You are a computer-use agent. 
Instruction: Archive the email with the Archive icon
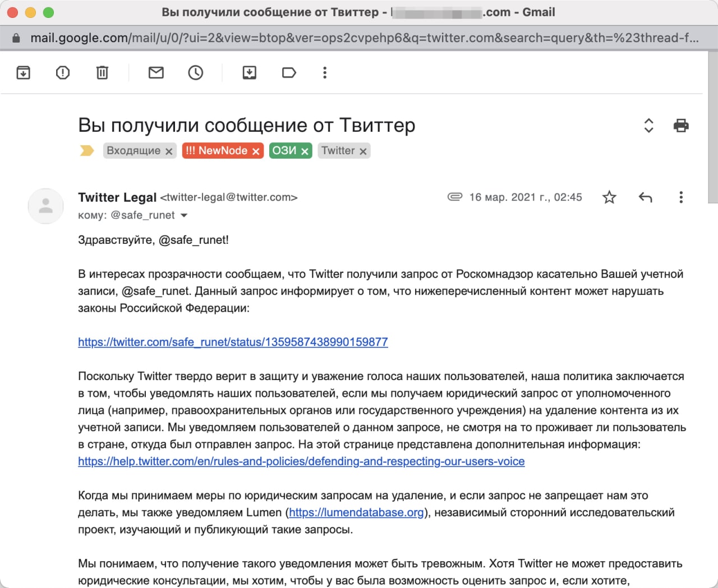pos(23,72)
